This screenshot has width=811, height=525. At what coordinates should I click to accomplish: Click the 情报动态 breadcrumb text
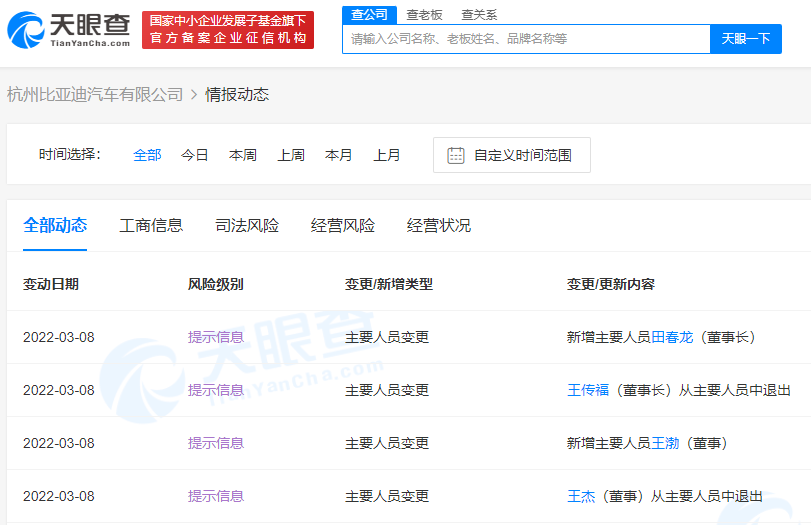(237, 95)
